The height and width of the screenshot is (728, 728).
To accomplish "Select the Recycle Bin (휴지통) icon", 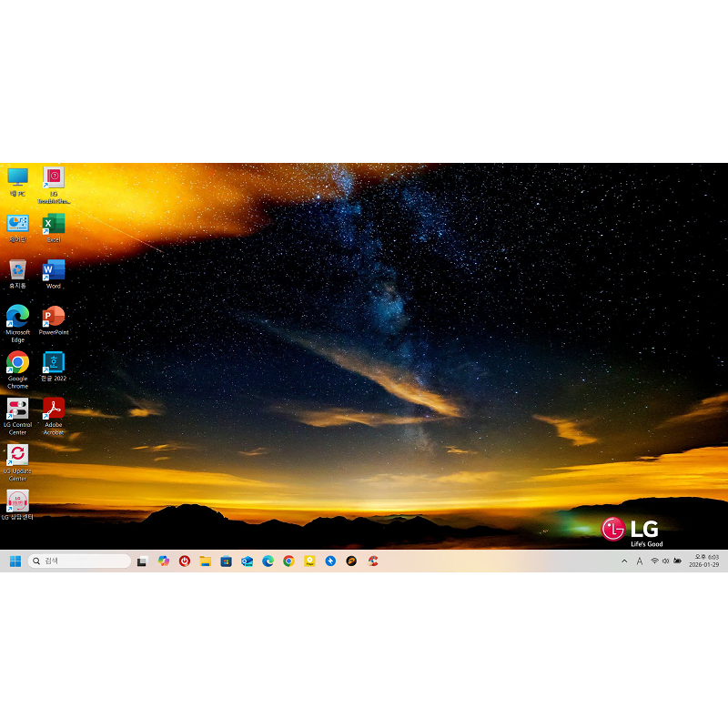I will click(17, 271).
